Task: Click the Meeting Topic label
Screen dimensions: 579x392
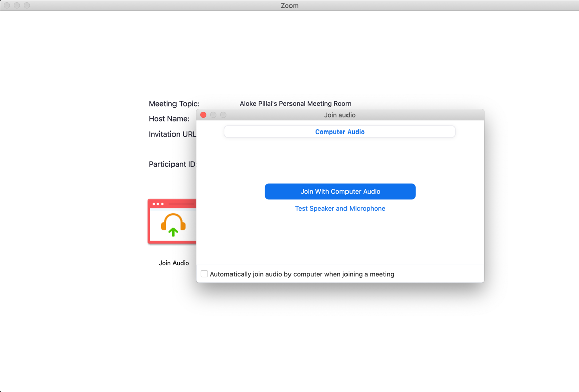Action: pyautogui.click(x=175, y=104)
